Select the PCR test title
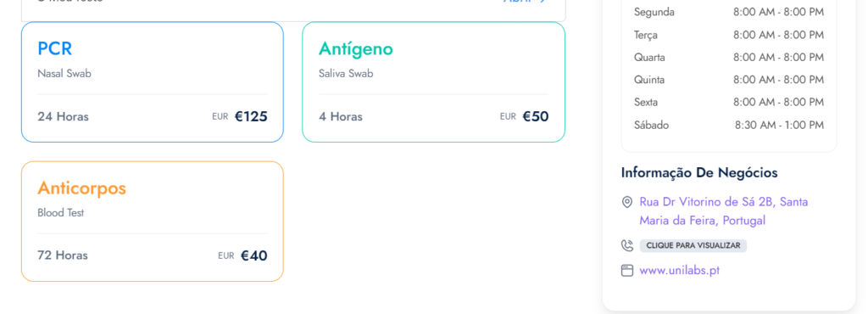This screenshot has height=314, width=868. pyautogui.click(x=55, y=48)
